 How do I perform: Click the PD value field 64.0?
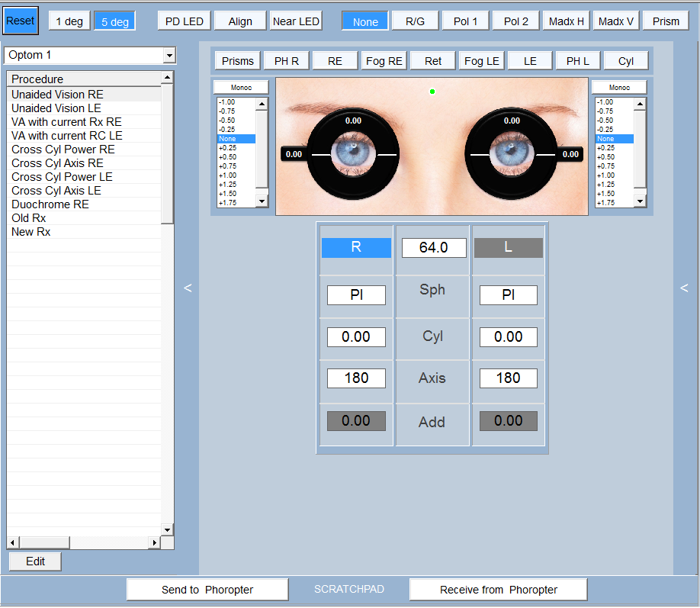tap(433, 248)
